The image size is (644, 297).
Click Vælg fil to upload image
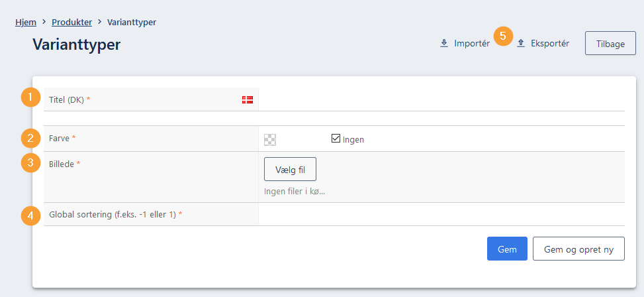click(290, 169)
